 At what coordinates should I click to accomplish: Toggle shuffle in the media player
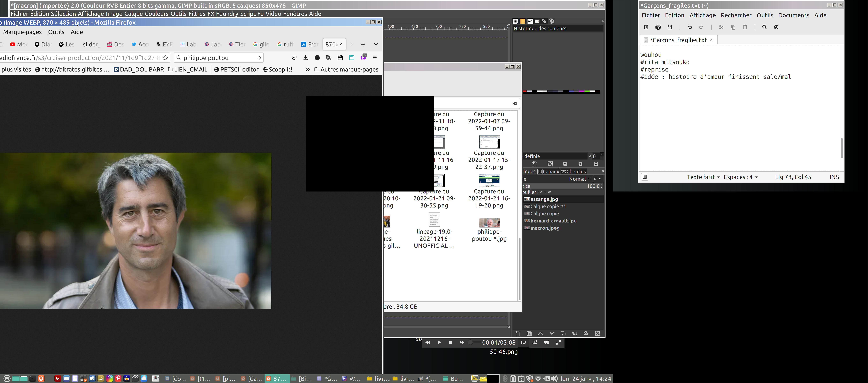pos(535,342)
